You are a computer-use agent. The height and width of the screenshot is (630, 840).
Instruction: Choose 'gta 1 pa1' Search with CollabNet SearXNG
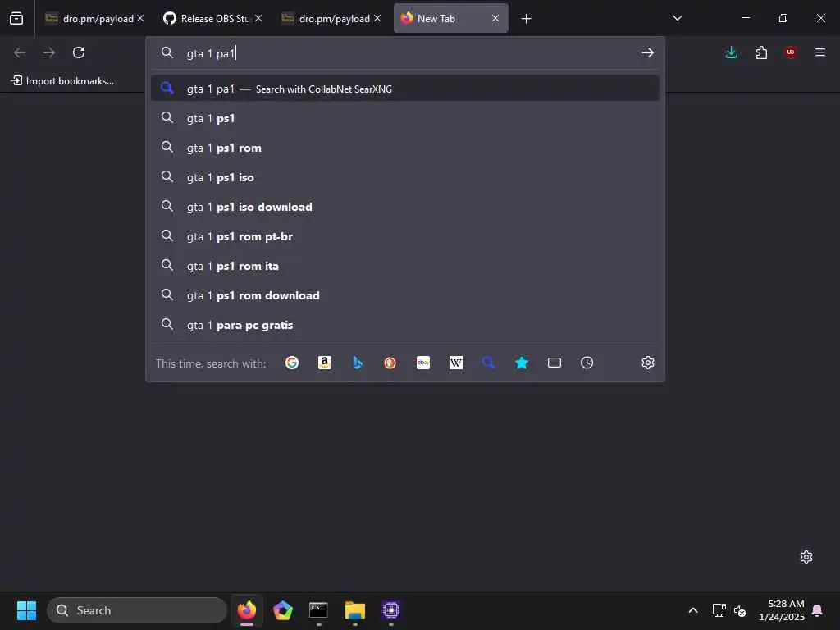405,89
